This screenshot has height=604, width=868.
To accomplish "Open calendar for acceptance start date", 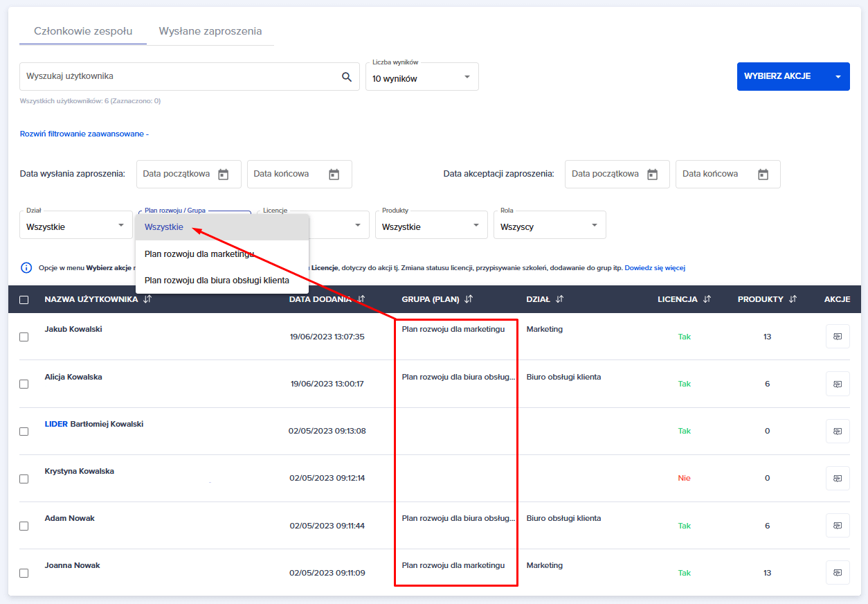I will pyautogui.click(x=652, y=175).
